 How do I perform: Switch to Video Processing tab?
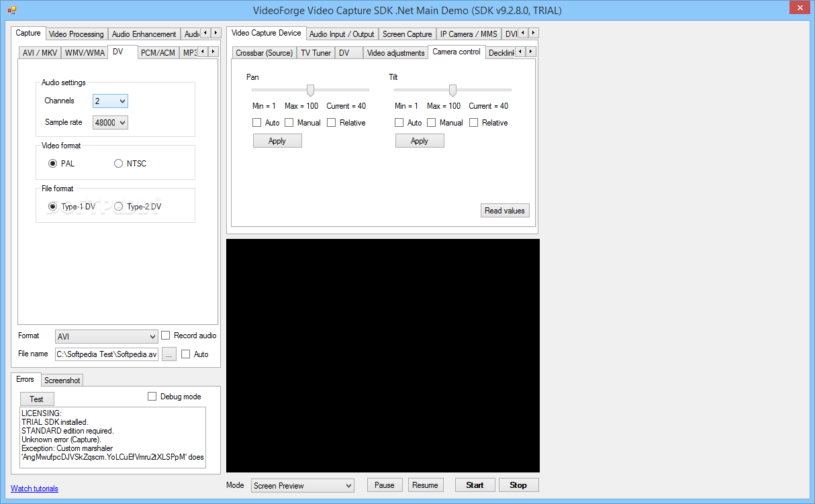77,34
